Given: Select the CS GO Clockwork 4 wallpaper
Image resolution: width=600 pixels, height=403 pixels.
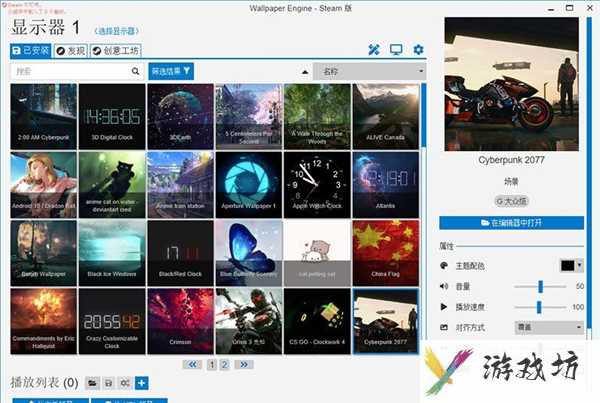Looking at the screenshot, I should tap(317, 321).
